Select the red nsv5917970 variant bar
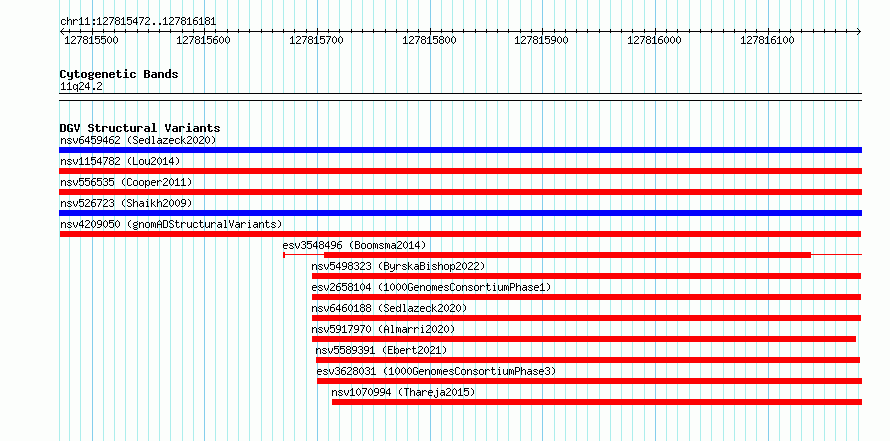This screenshot has height=441, width=890. (x=583, y=339)
